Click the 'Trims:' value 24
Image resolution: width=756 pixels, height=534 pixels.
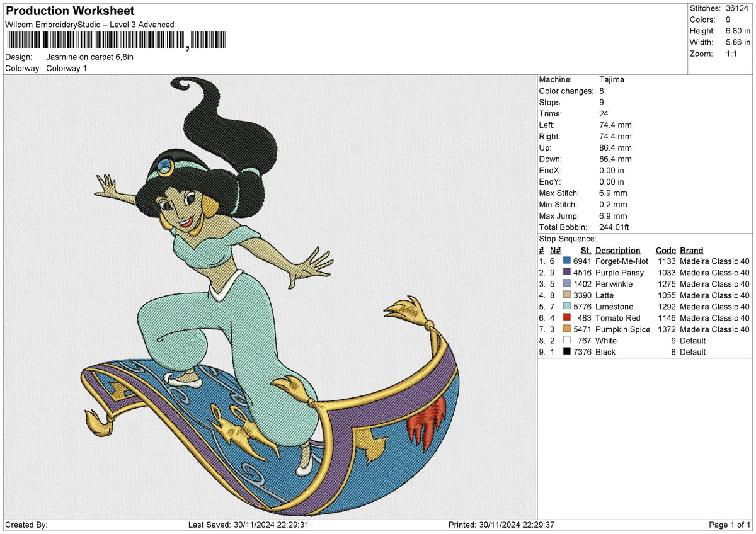604,113
